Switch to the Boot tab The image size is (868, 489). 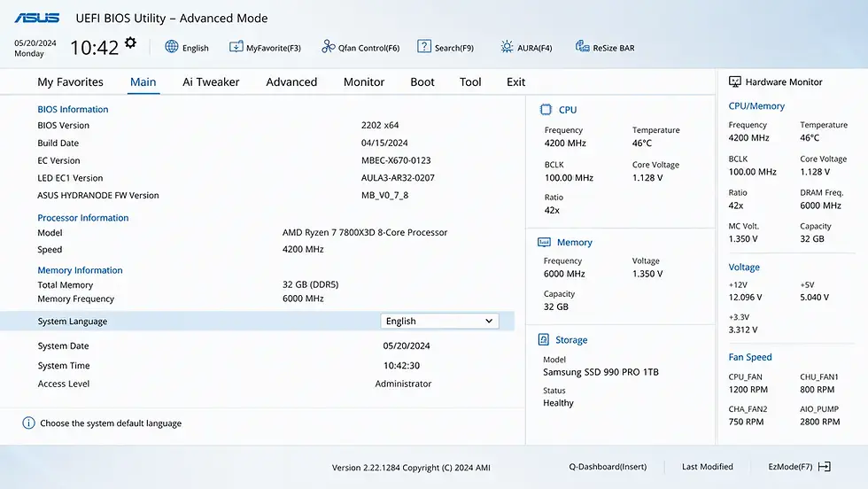pyautogui.click(x=422, y=82)
